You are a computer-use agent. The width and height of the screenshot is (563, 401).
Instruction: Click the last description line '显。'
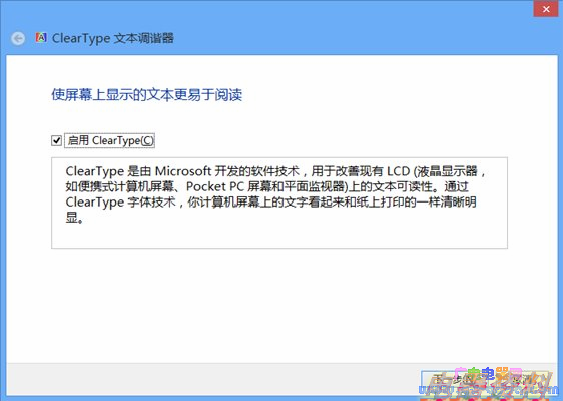(74, 218)
